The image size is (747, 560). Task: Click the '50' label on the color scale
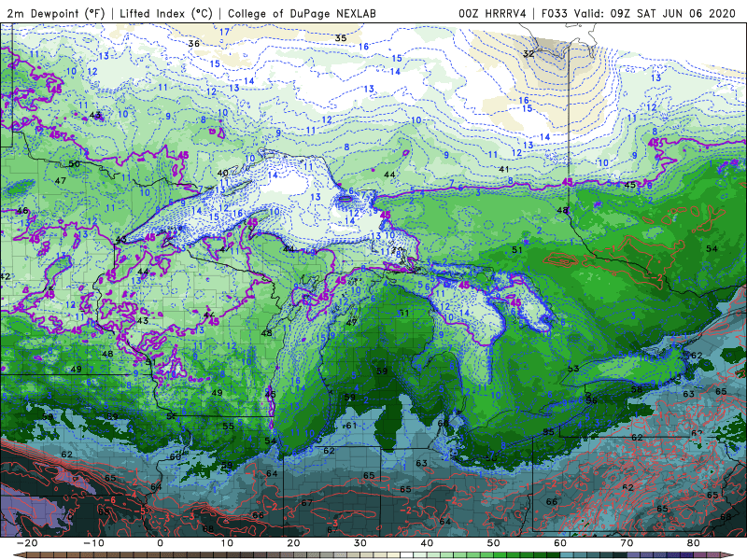[x=494, y=543]
